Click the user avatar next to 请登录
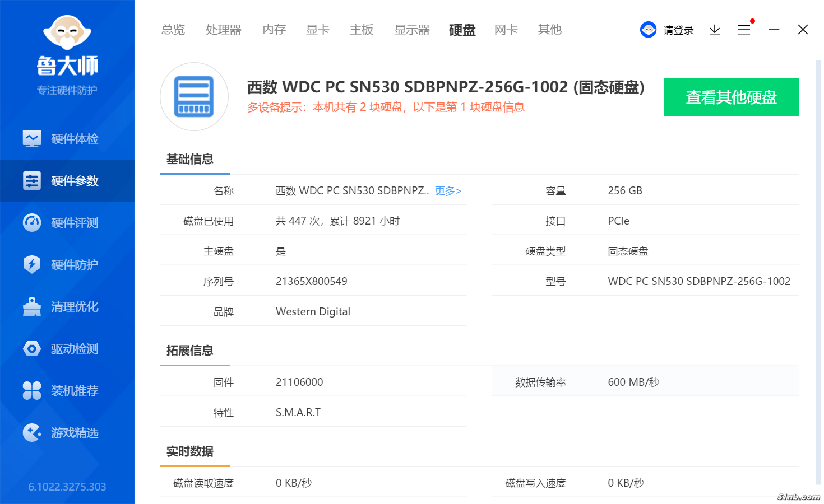Image resolution: width=824 pixels, height=504 pixels. [648, 30]
